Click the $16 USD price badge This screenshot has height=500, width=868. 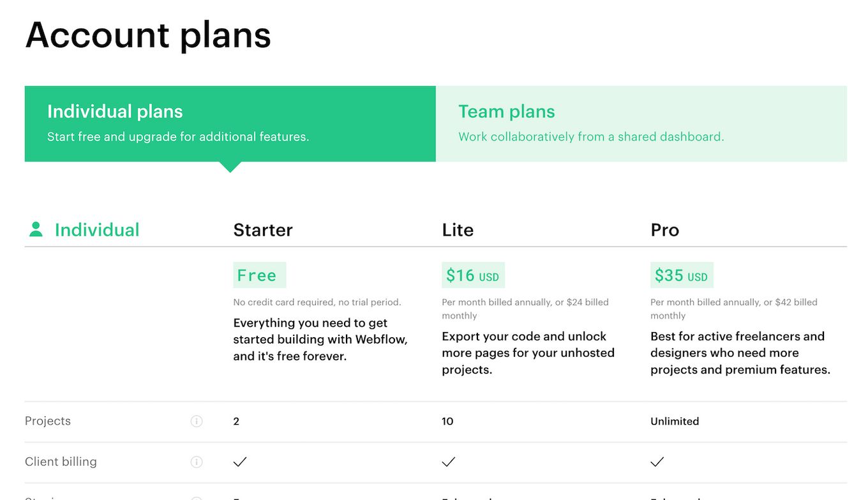(x=473, y=275)
